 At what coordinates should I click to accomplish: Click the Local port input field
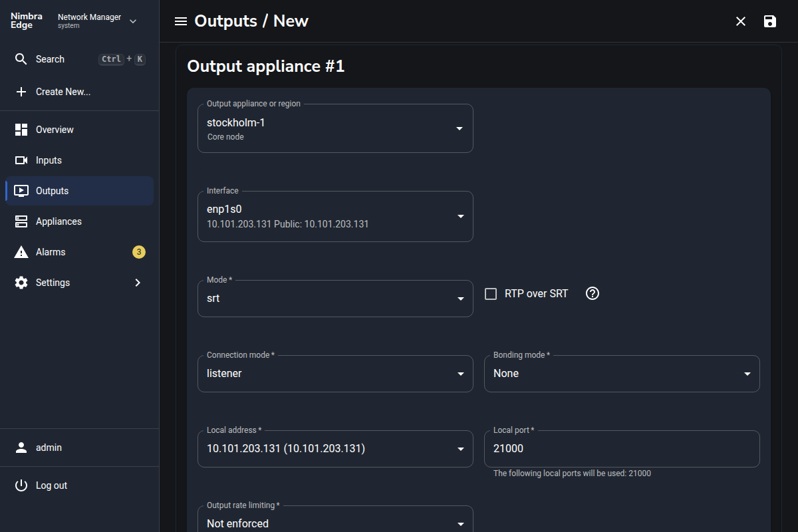pos(622,449)
